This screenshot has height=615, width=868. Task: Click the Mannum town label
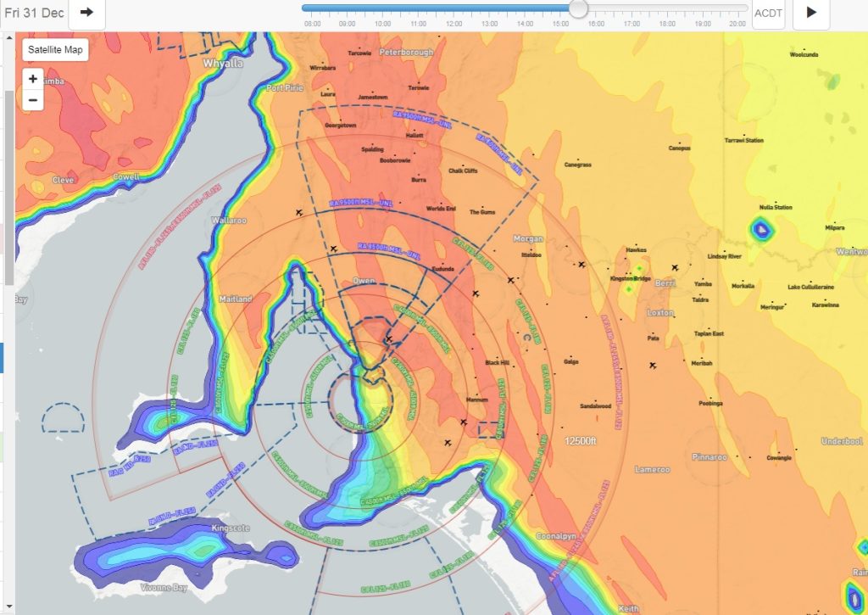(476, 400)
